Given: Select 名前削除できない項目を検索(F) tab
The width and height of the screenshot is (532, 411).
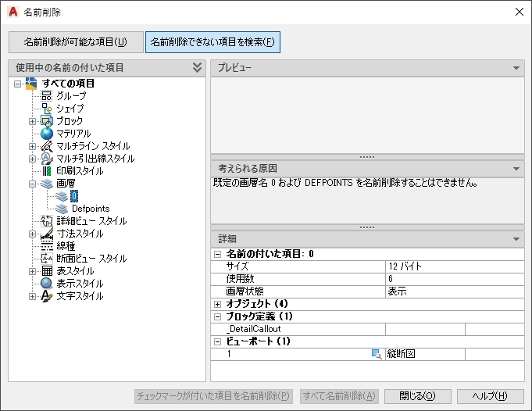Looking at the screenshot, I should click(212, 42).
